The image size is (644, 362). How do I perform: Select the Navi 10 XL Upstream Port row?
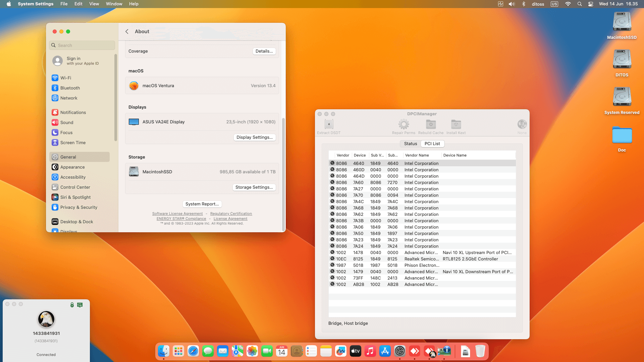[x=422, y=253]
